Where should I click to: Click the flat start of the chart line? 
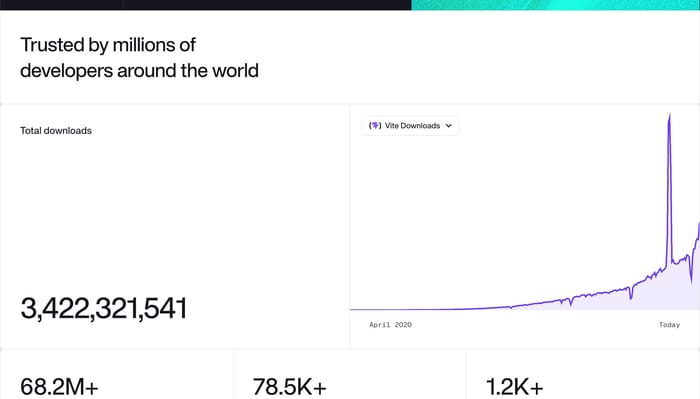point(402,309)
